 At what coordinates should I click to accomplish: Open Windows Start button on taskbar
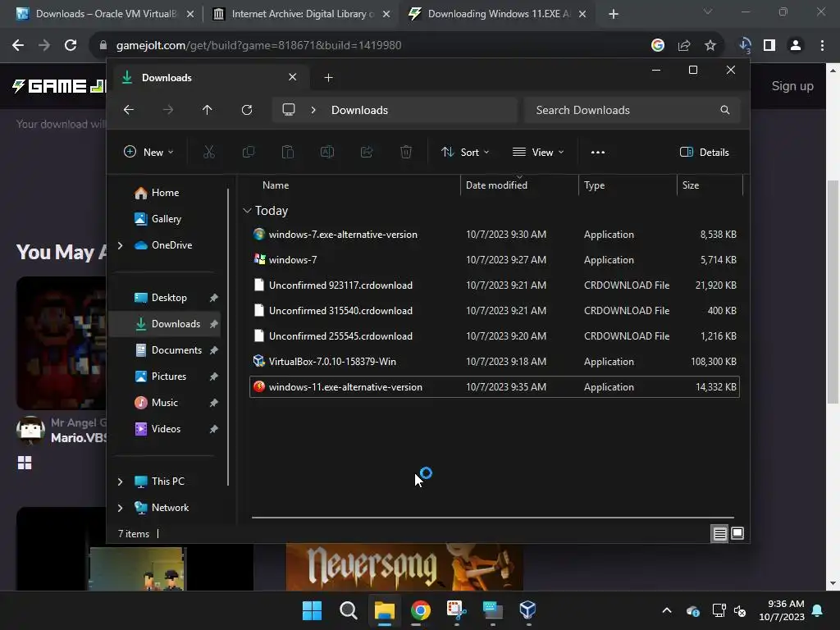[313, 609]
